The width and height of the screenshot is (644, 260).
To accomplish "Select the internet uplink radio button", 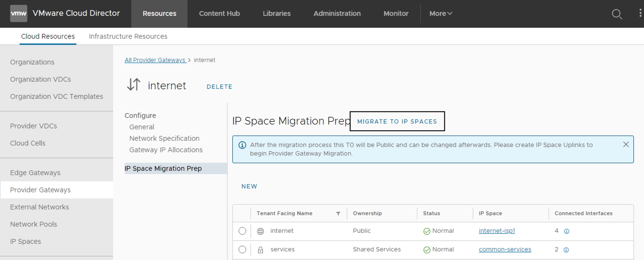I will click(x=242, y=231).
